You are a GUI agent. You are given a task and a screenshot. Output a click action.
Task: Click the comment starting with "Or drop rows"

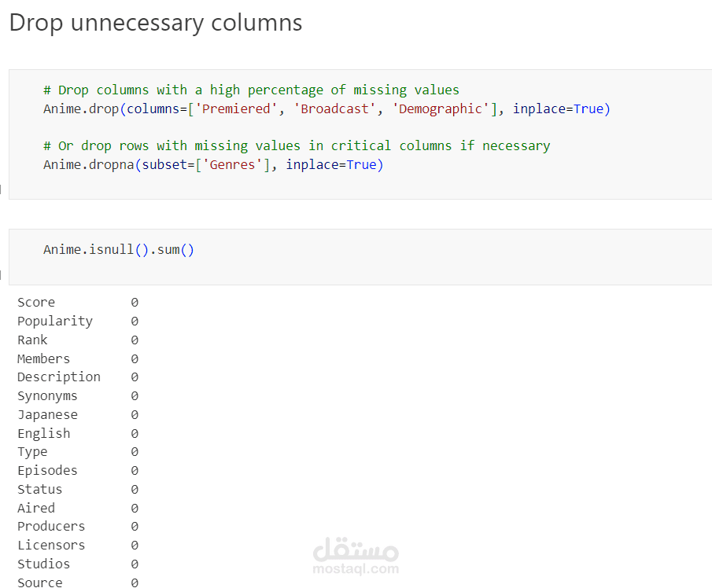pos(297,146)
